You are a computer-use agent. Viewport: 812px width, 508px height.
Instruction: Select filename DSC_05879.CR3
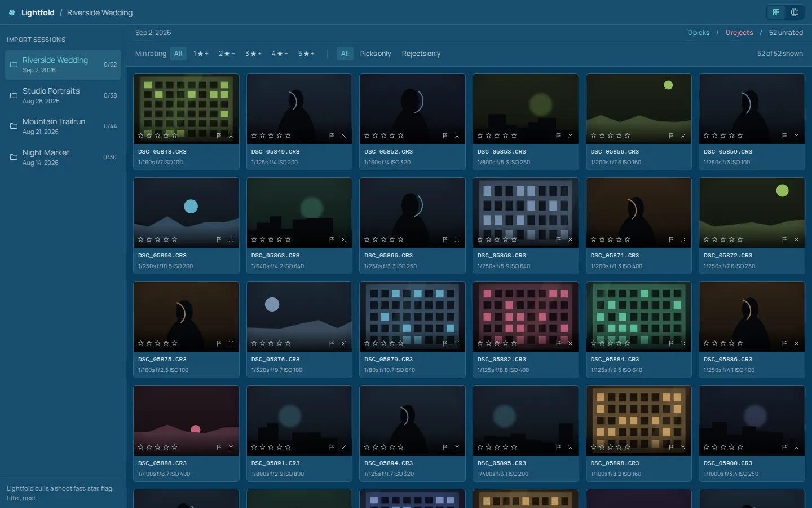(389, 360)
